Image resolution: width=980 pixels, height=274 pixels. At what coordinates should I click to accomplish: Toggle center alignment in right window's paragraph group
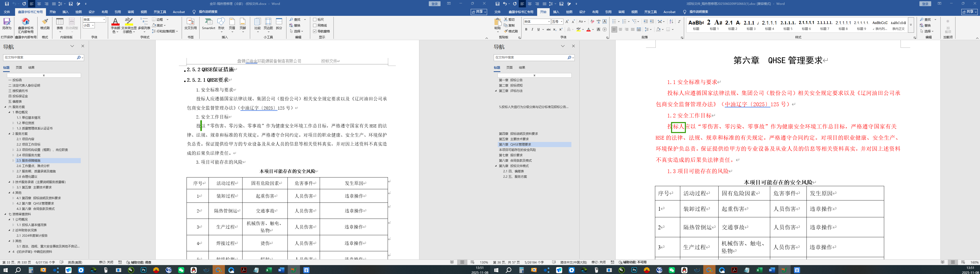click(x=620, y=29)
